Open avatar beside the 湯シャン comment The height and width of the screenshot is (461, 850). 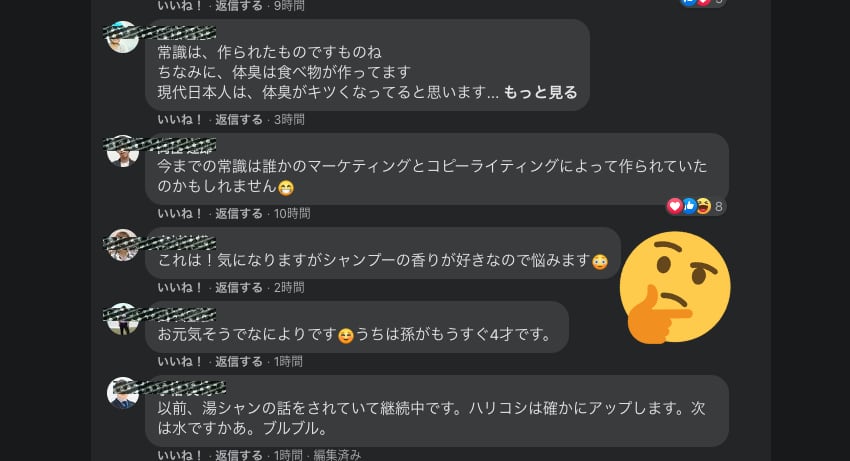123,393
